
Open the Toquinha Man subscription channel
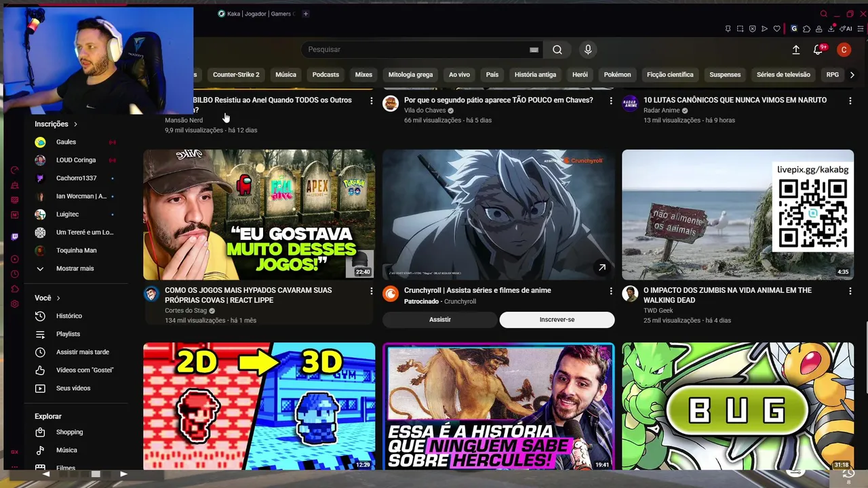pyautogui.click(x=75, y=251)
